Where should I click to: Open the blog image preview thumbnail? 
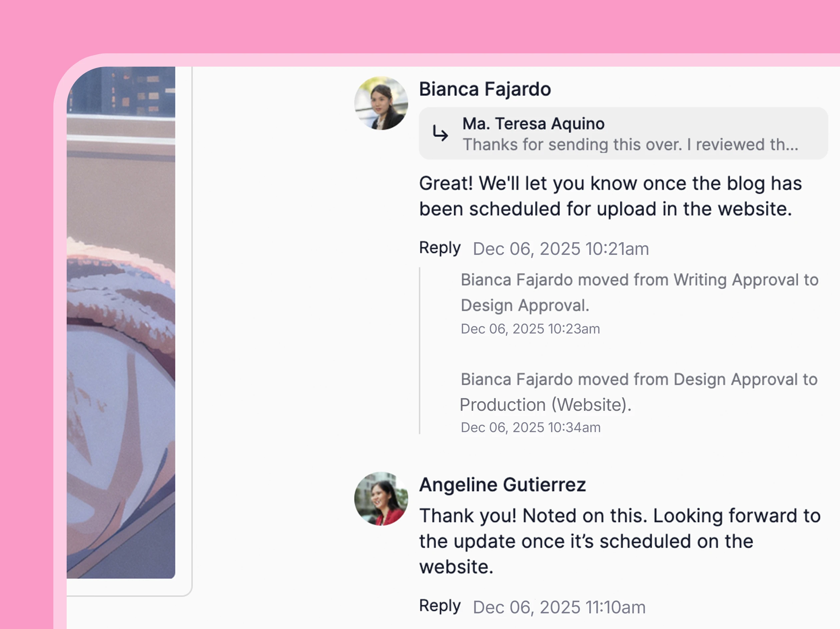pos(121,322)
